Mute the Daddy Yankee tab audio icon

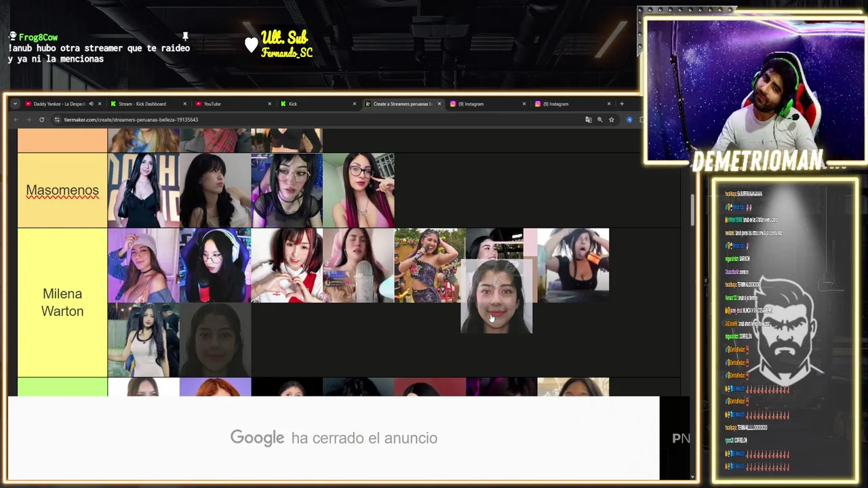91,104
